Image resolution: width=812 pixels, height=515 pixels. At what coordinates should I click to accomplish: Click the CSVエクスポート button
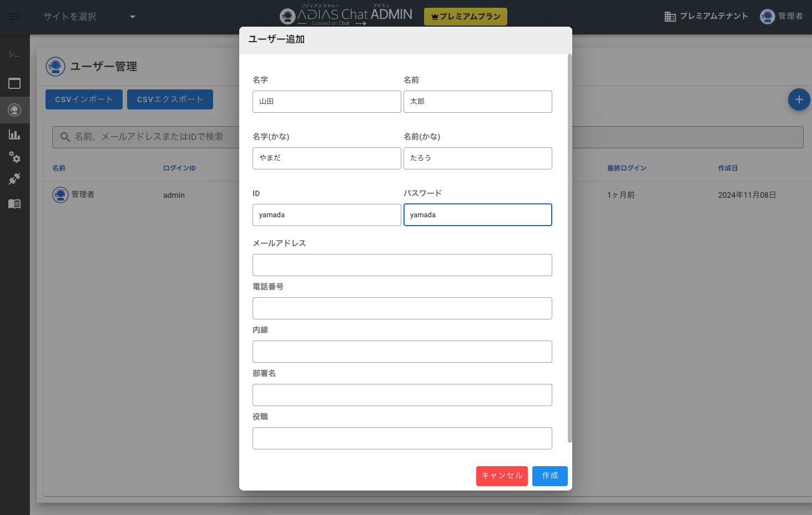[x=170, y=99]
